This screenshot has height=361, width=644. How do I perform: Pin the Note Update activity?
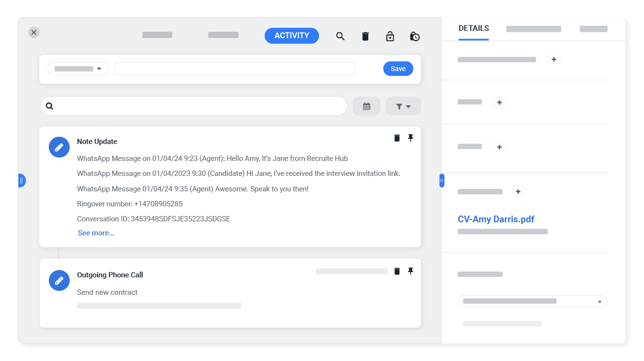coord(410,138)
